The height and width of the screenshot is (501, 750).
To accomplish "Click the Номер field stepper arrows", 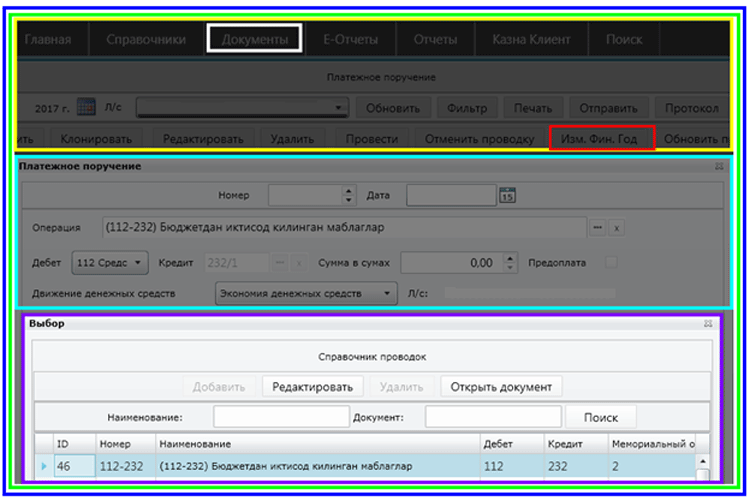I will click(x=349, y=195).
